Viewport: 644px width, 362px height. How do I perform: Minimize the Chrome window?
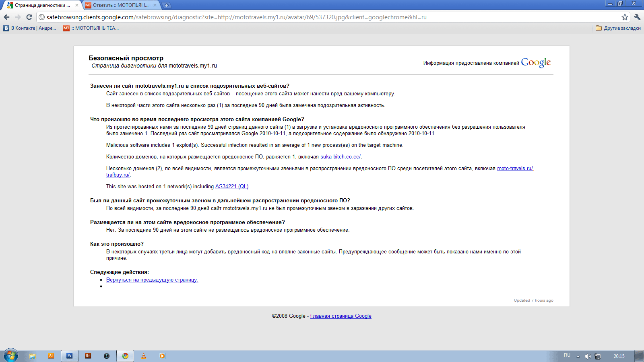[610, 4]
